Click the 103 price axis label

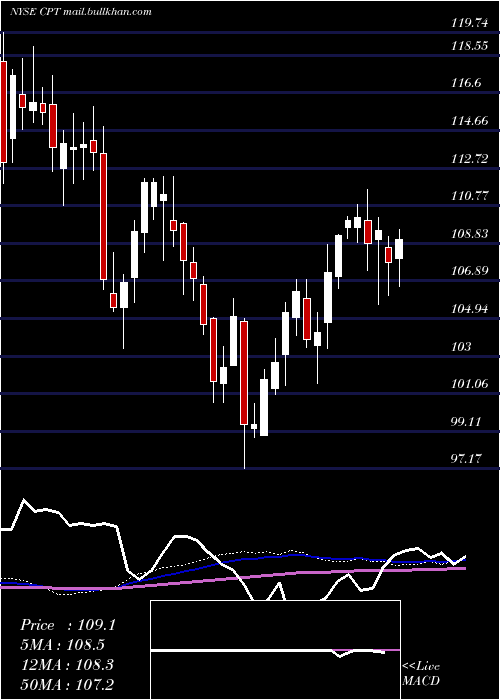click(461, 346)
